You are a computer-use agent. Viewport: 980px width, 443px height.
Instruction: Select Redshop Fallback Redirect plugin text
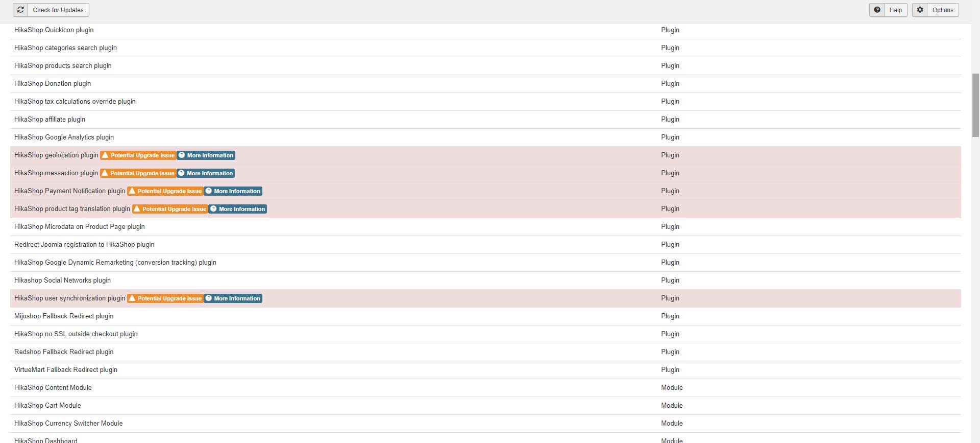pyautogui.click(x=64, y=352)
